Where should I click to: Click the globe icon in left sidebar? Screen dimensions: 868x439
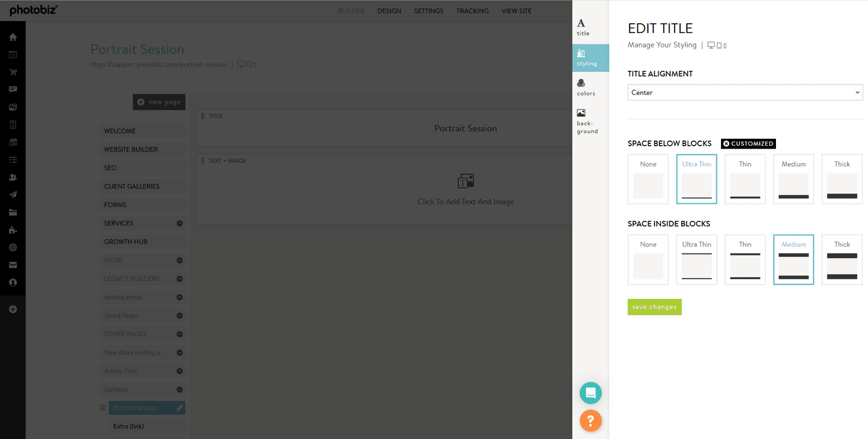[x=13, y=248]
